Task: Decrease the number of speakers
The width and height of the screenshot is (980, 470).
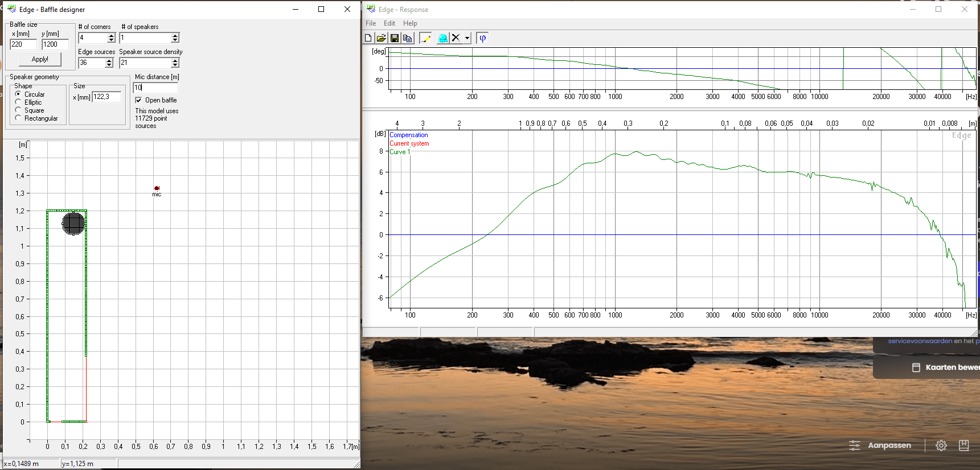Action: tap(175, 40)
